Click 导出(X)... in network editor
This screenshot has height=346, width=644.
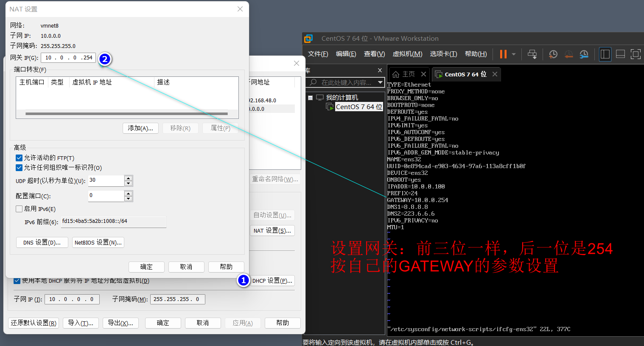pos(120,323)
